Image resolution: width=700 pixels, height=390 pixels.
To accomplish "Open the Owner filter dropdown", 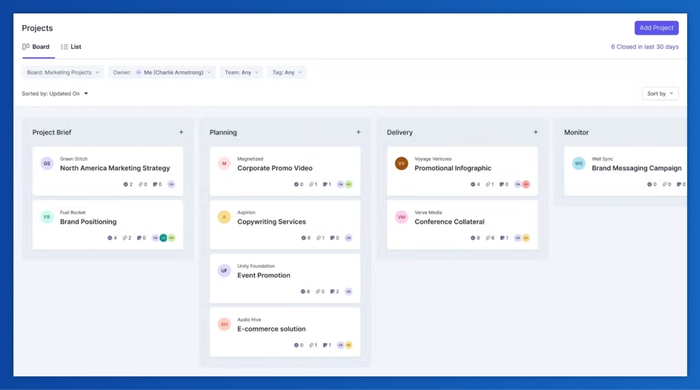I will click(x=162, y=72).
